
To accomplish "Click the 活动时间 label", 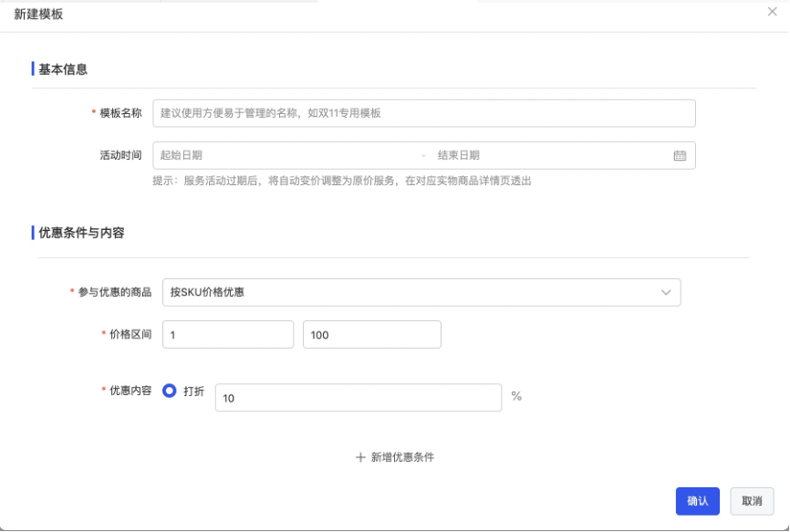I will coord(120,156).
